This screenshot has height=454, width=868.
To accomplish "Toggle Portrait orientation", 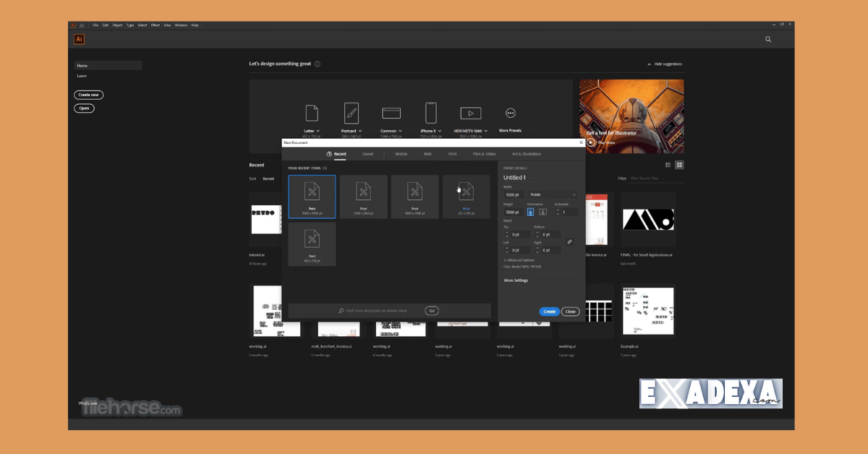I will click(530, 211).
